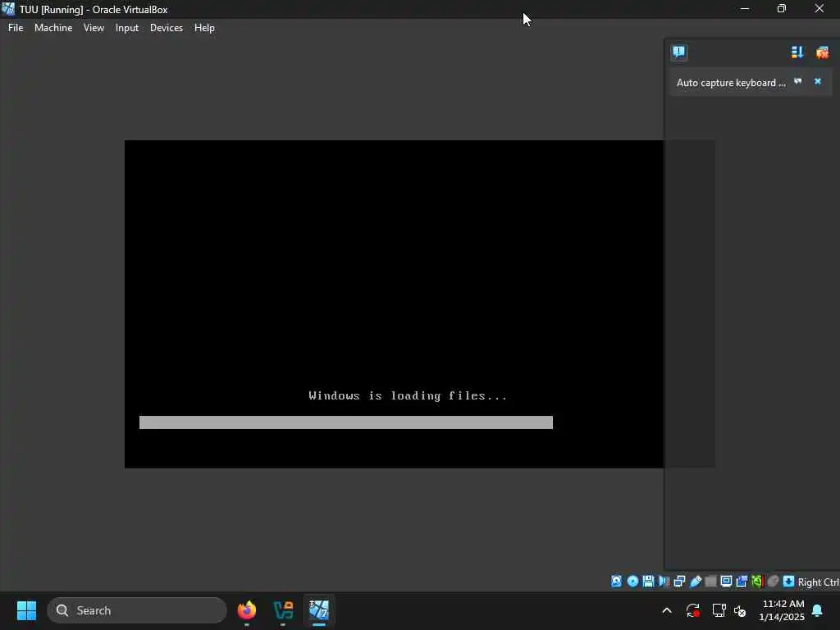Click the keyboard capture blue arrow indicator
Screen dimensions: 840x630
[x=788, y=582]
